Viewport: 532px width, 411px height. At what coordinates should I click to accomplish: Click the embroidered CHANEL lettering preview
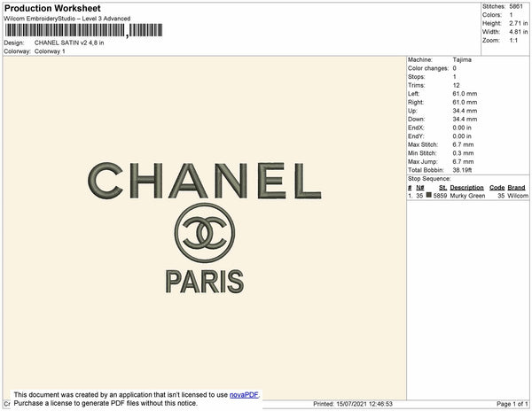point(205,181)
